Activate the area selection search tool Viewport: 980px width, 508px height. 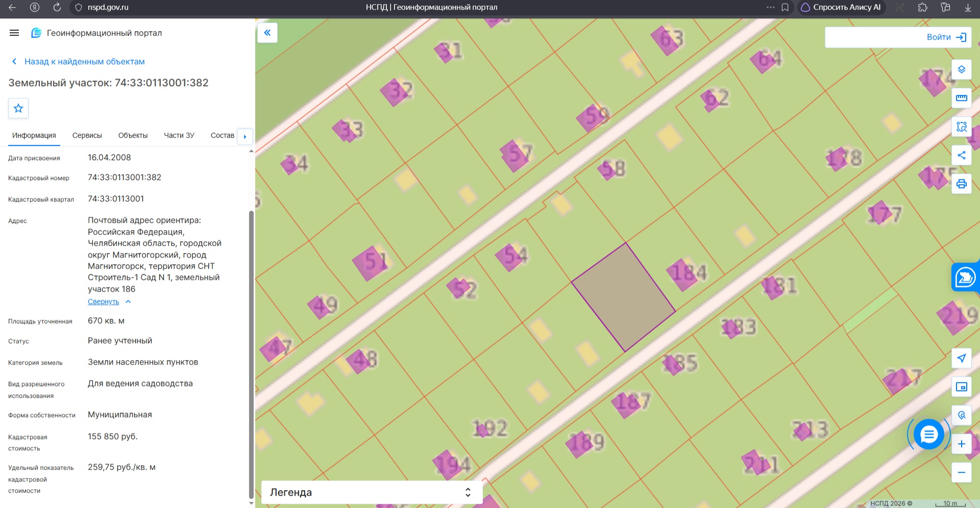[962, 126]
